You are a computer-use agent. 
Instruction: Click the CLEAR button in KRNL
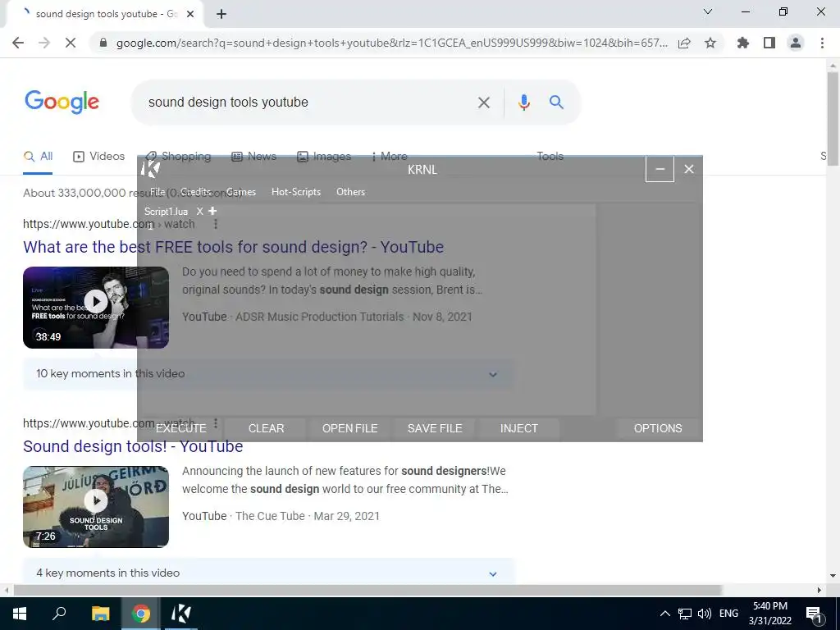coord(267,428)
